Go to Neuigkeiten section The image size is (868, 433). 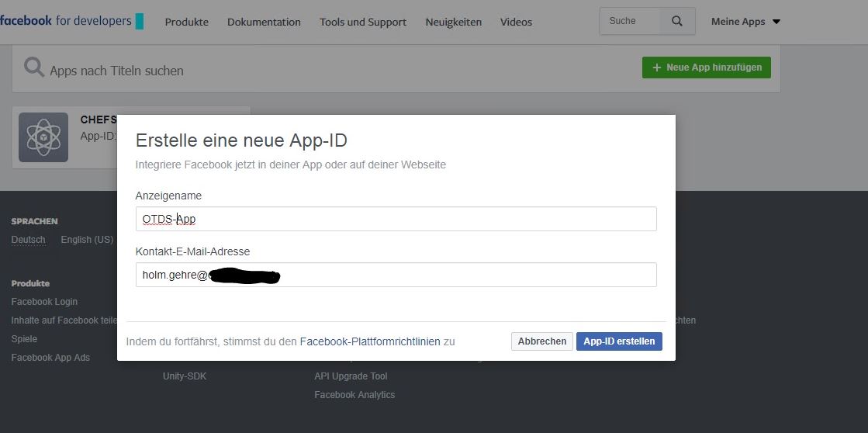[x=453, y=23]
